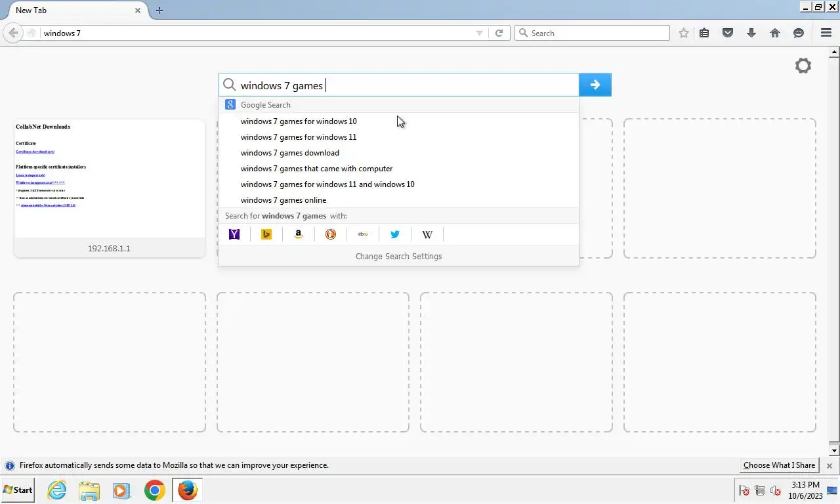The height and width of the screenshot is (504, 840).
Task: Search with Yahoo icon
Action: (234, 234)
